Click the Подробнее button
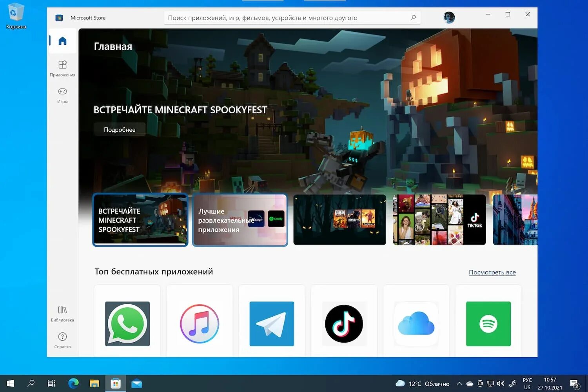Viewport: 588px width, 392px height. [120, 129]
